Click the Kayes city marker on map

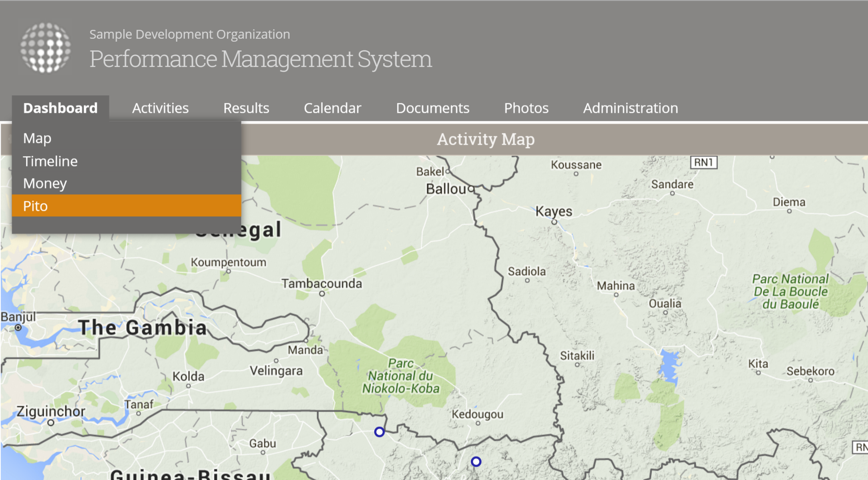click(x=554, y=221)
